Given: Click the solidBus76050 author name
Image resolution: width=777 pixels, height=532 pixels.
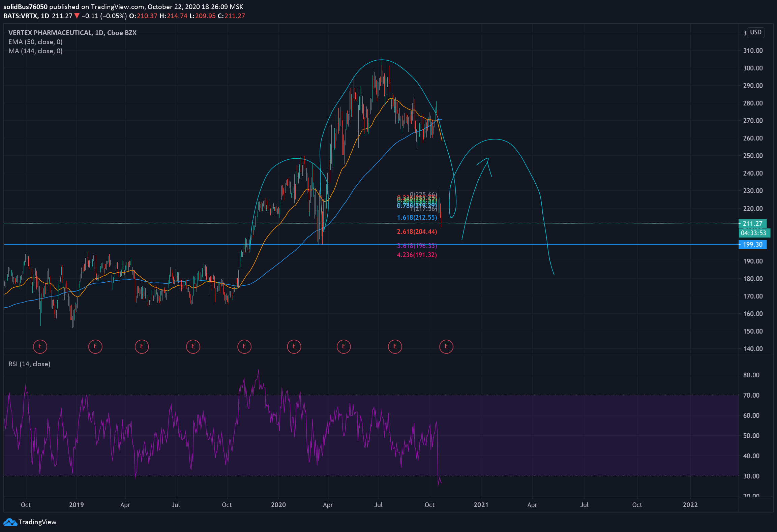Looking at the screenshot, I should 25,7.
